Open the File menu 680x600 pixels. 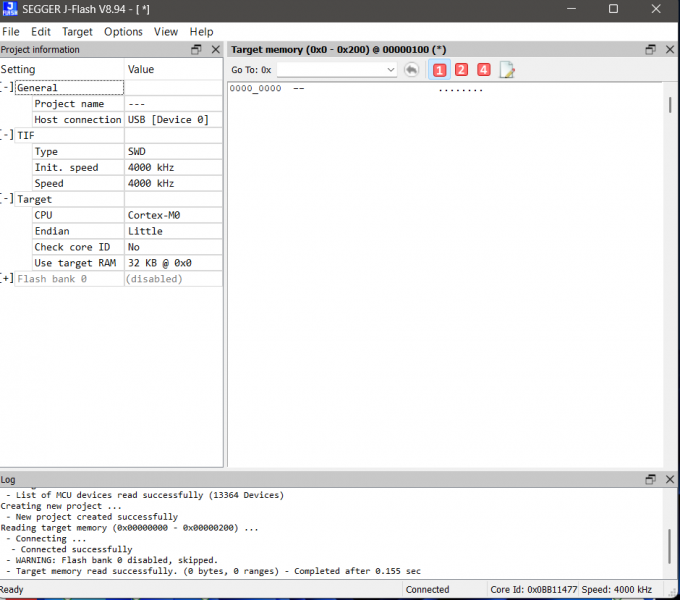(11, 32)
